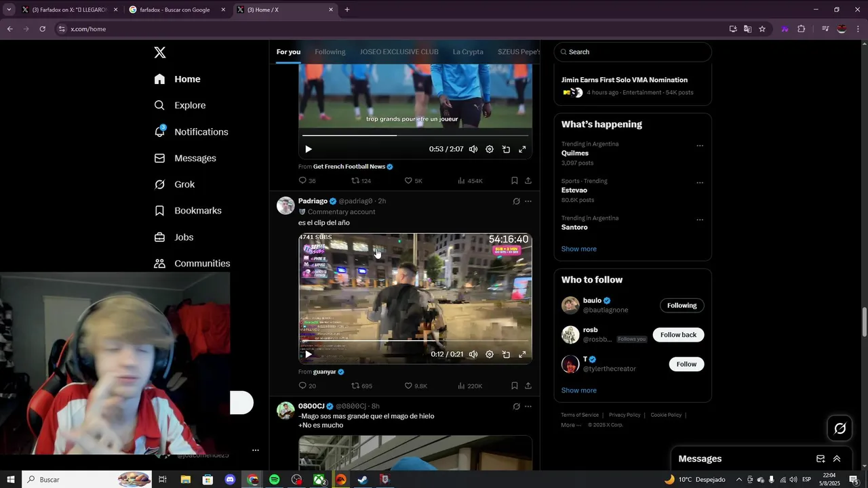The width and height of the screenshot is (868, 488).
Task: Select the For you tab
Action: point(288,52)
